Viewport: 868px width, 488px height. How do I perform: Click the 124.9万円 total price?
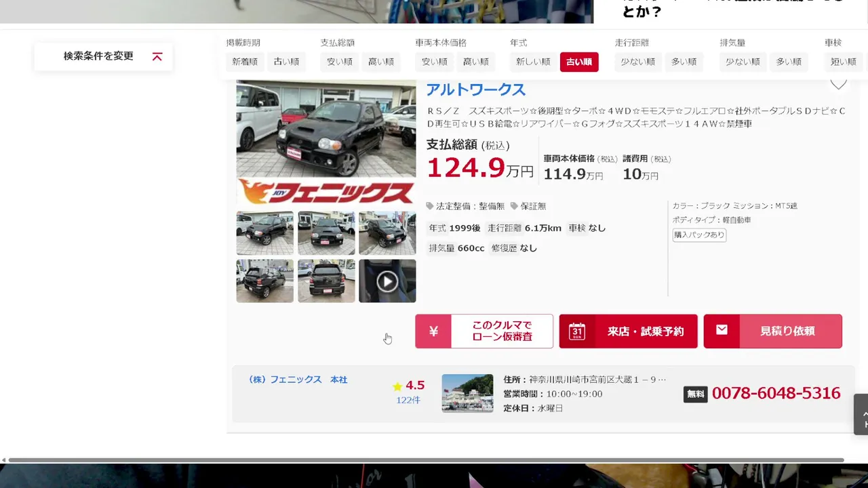480,167
